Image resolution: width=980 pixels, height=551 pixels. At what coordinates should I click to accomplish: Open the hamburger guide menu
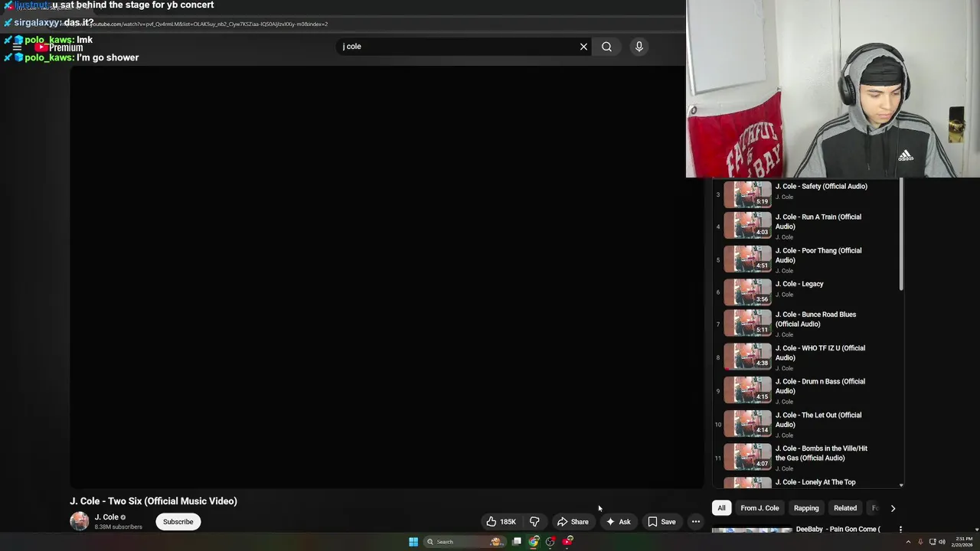point(17,47)
